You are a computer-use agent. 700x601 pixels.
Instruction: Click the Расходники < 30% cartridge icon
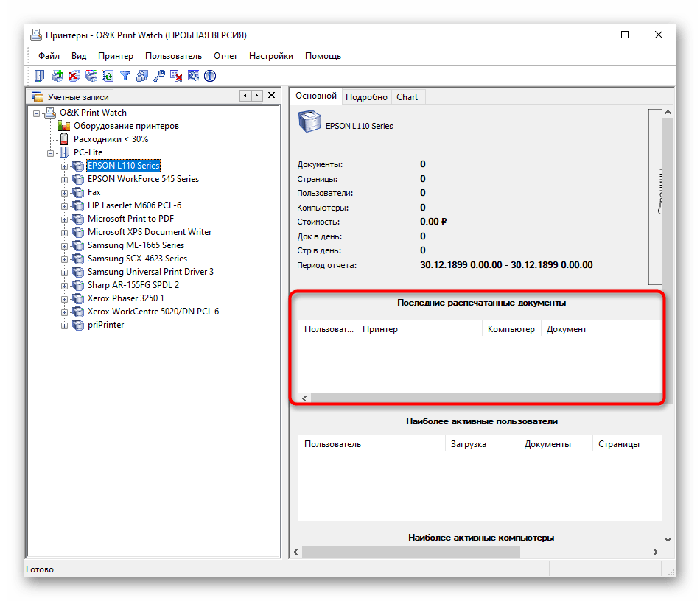click(64, 139)
